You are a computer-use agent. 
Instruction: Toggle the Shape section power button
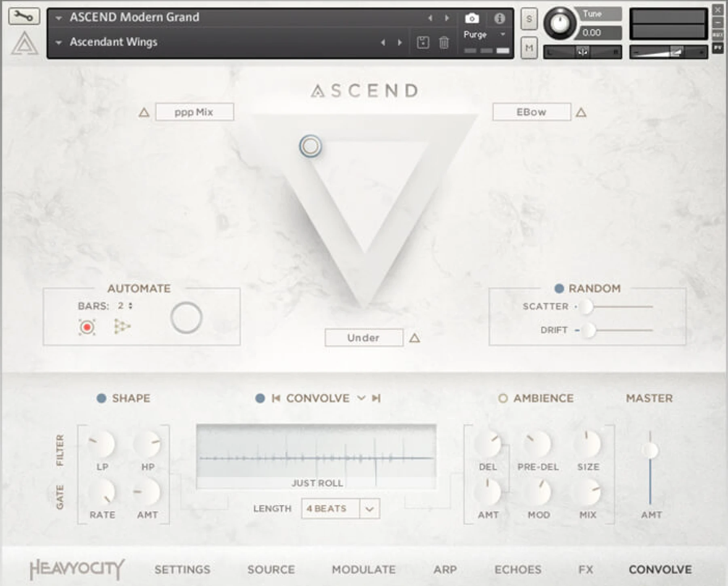coord(102,398)
